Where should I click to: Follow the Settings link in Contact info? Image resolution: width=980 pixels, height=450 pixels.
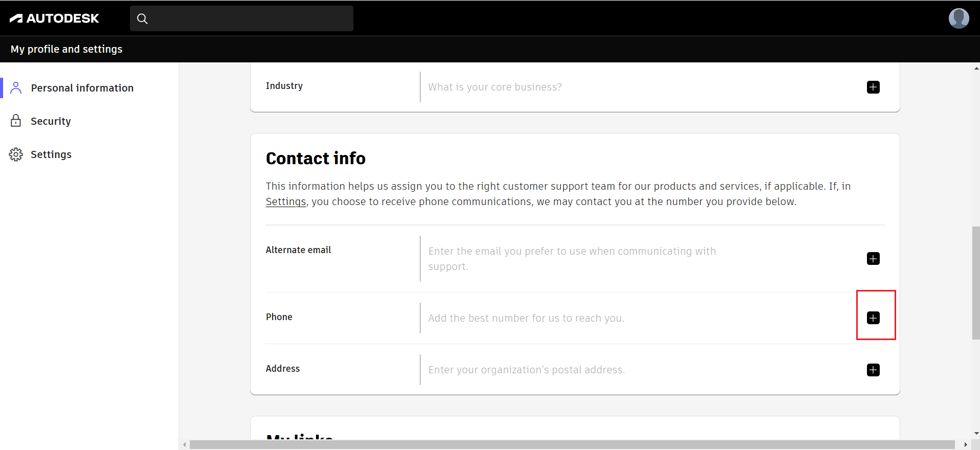285,202
